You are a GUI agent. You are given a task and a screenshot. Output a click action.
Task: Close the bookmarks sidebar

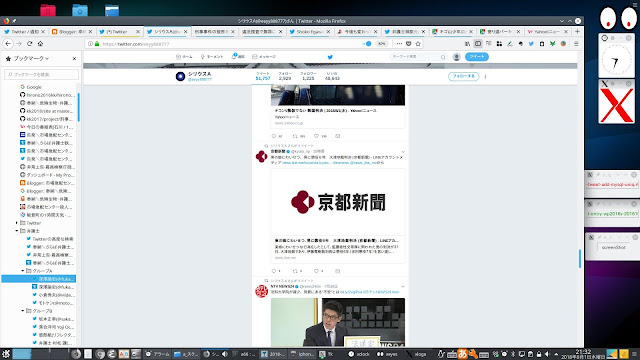pos(74,59)
